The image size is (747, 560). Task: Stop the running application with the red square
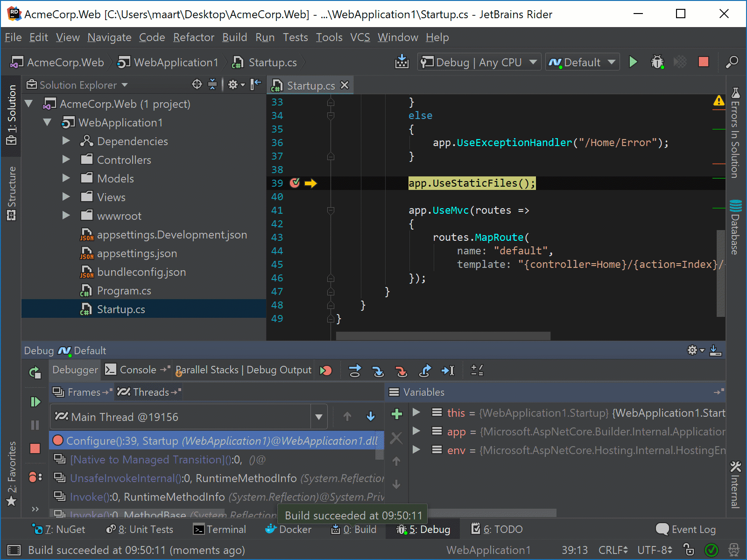coord(704,62)
